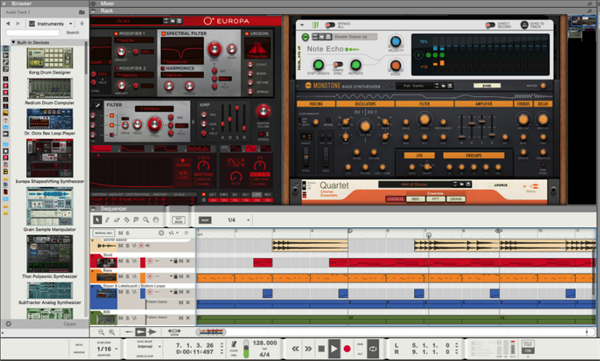The width and height of the screenshot is (600, 361).
Task: Open the 1/16 quantize dropdown
Action: [x=116, y=349]
